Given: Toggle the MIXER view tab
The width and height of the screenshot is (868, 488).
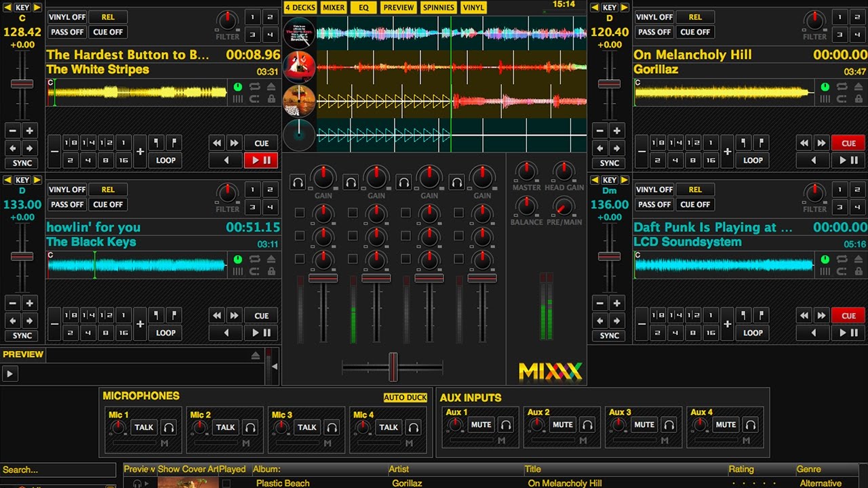Looking at the screenshot, I should click(333, 7).
